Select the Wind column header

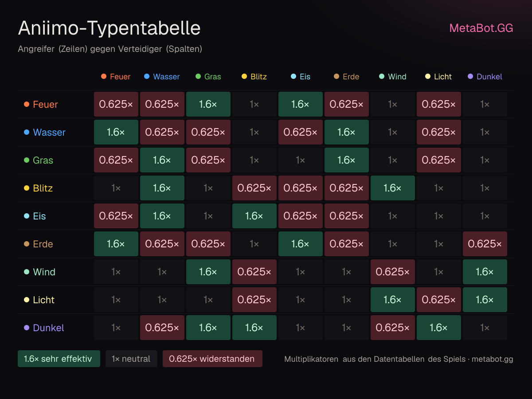click(x=392, y=77)
